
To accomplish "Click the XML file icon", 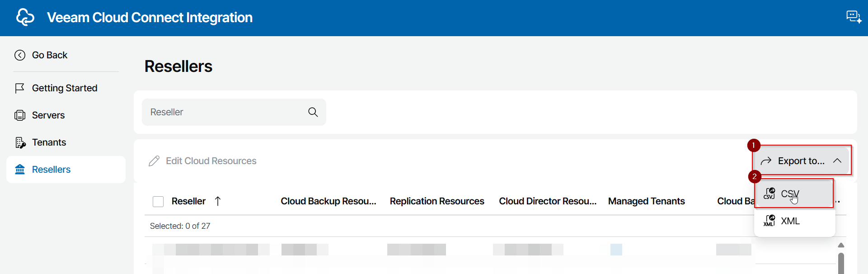I will pos(769,221).
